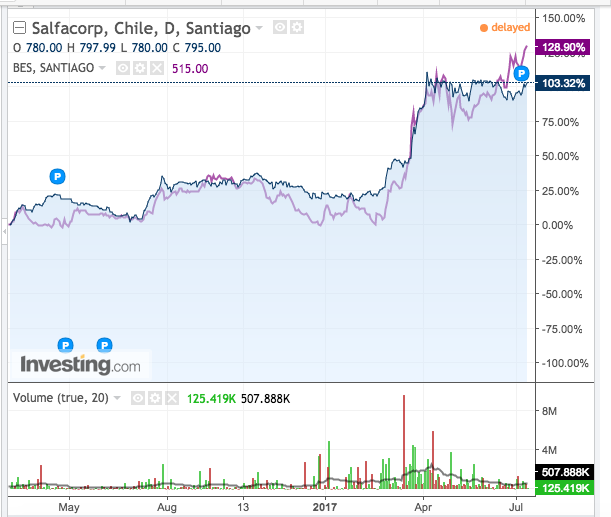
Task: Click the -100.00% label on the price axis
Action: point(565,363)
